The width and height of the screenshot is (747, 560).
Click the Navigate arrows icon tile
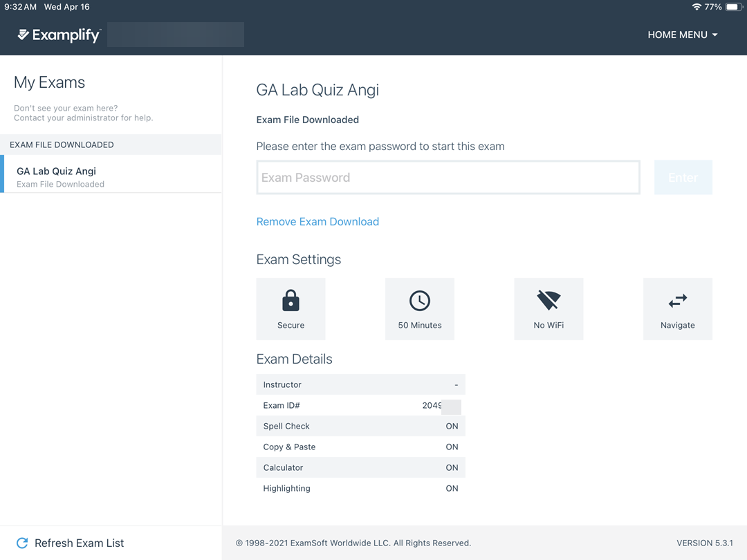click(x=677, y=308)
